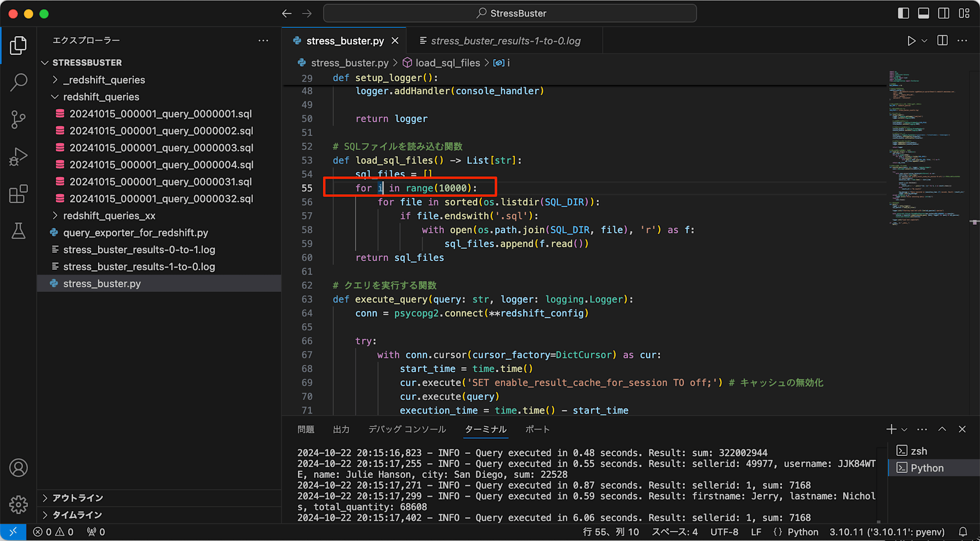Open 20241015_000001_query_0000001.sql file
Screen dimensions: 980x541
click(x=159, y=114)
